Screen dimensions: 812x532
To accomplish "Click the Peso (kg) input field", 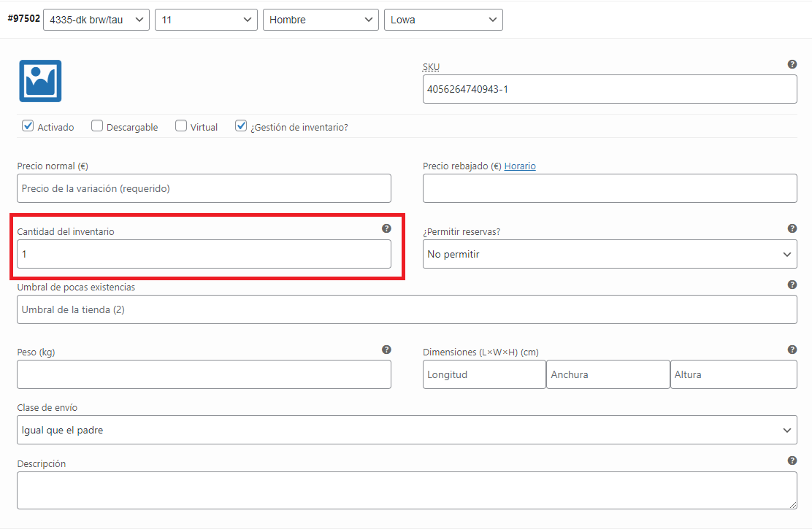I will click(204, 374).
